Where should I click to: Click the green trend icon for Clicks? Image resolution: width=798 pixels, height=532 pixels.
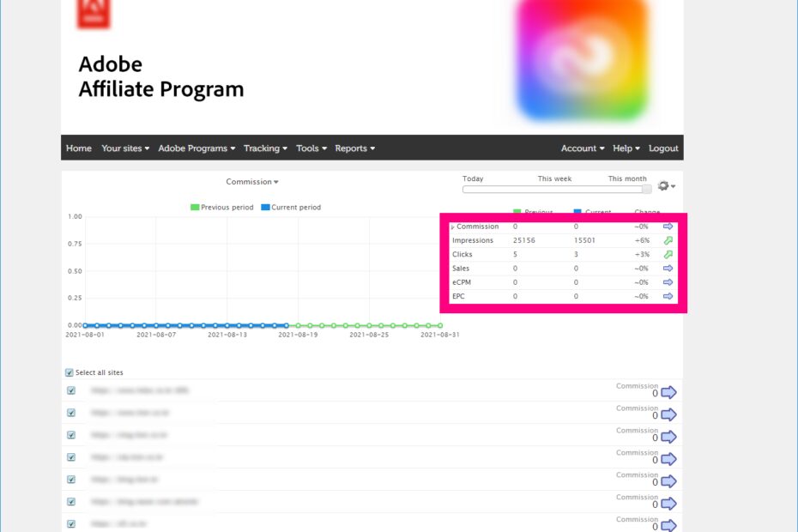(x=668, y=254)
